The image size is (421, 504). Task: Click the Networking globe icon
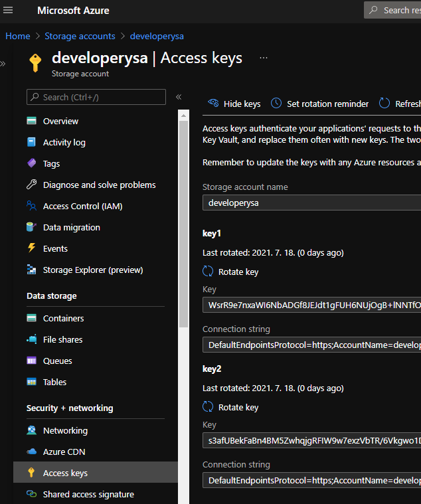click(x=31, y=430)
